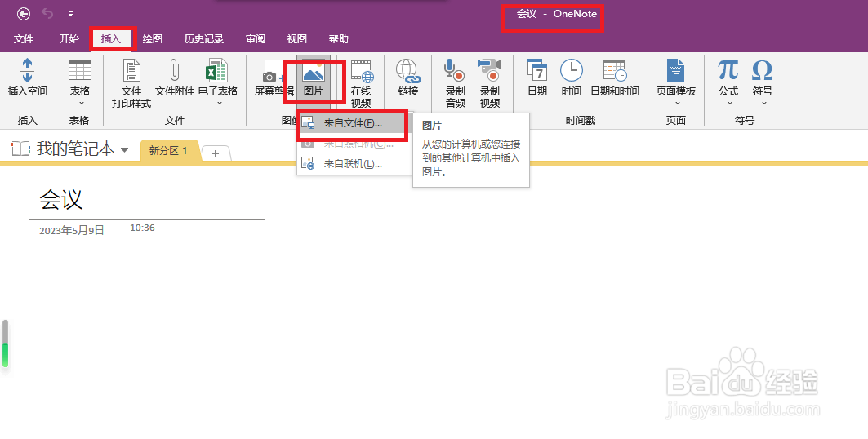Switch to the 开始 ribbon tab

(x=69, y=38)
